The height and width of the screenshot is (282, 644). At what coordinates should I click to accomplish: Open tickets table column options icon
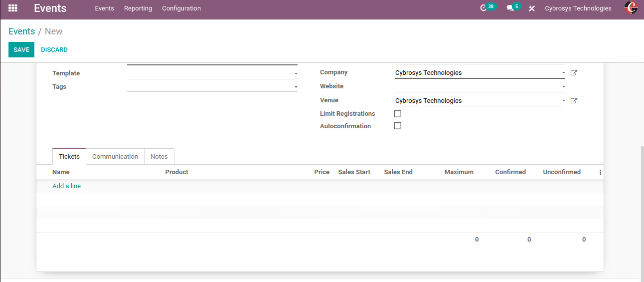(600, 172)
